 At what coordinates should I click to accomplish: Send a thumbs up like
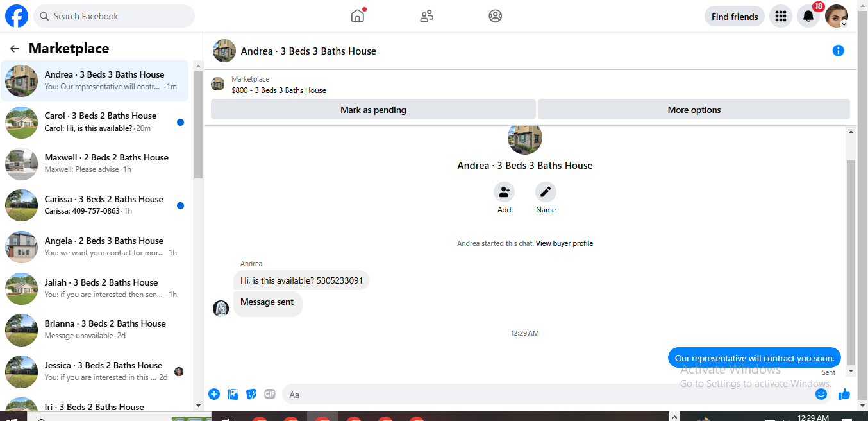[844, 394]
